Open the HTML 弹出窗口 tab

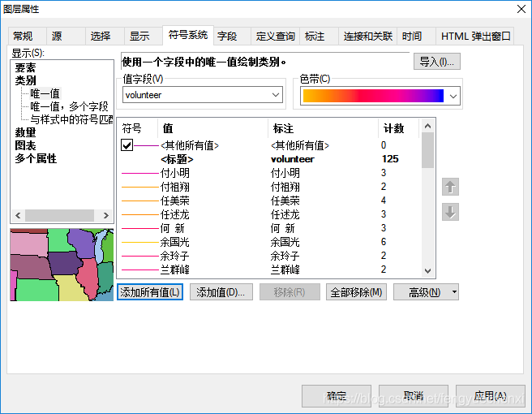475,36
